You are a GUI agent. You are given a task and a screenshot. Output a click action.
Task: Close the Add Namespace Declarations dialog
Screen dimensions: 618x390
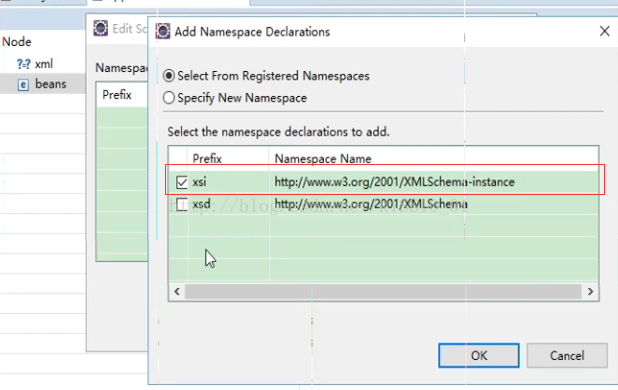(x=605, y=31)
